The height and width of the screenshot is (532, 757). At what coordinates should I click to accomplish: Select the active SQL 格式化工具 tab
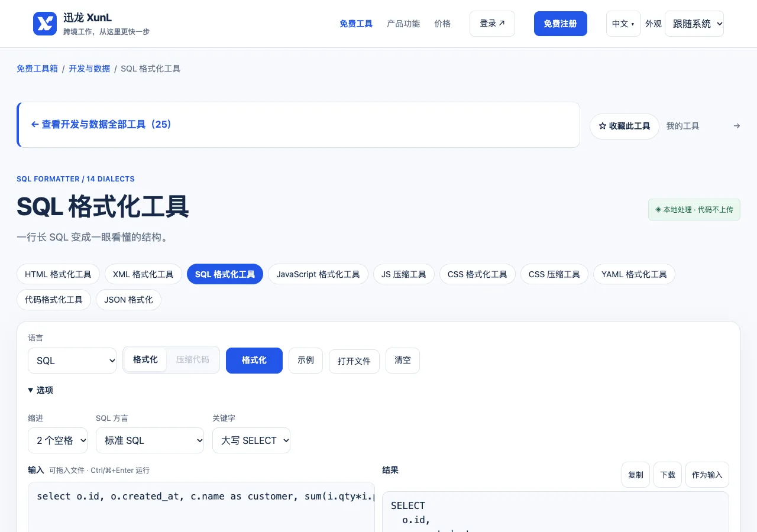(x=225, y=274)
